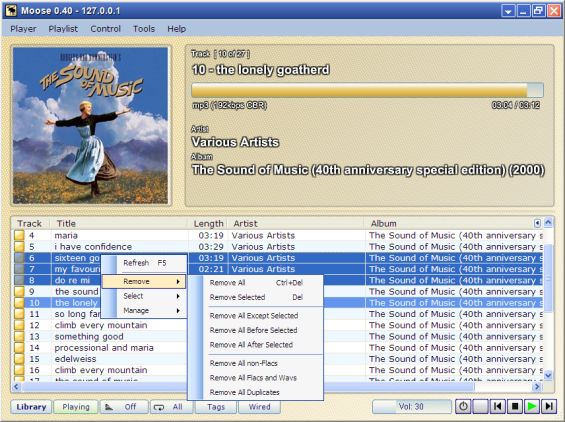Expand the Manage submenu
Screen dimensions: 565x422
[144, 310]
